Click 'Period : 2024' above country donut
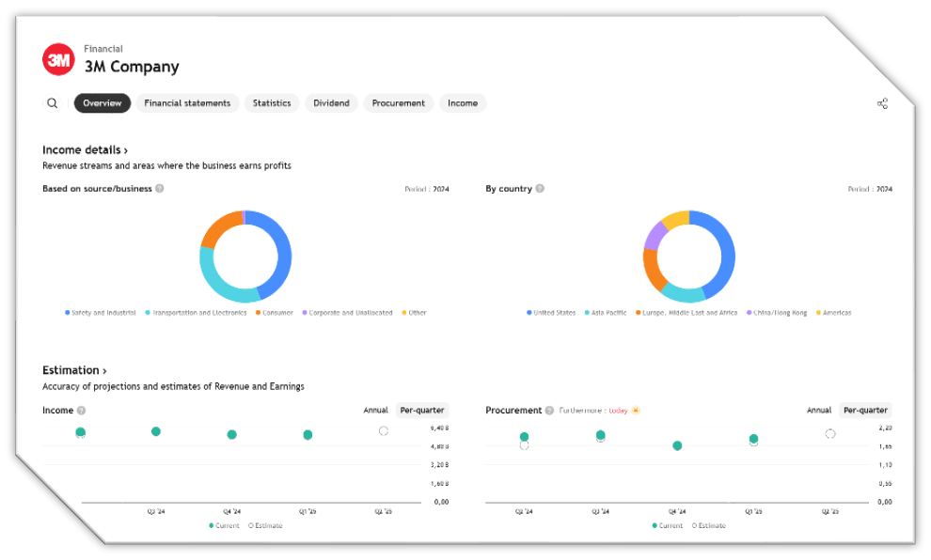The image size is (931, 560). 870,189
